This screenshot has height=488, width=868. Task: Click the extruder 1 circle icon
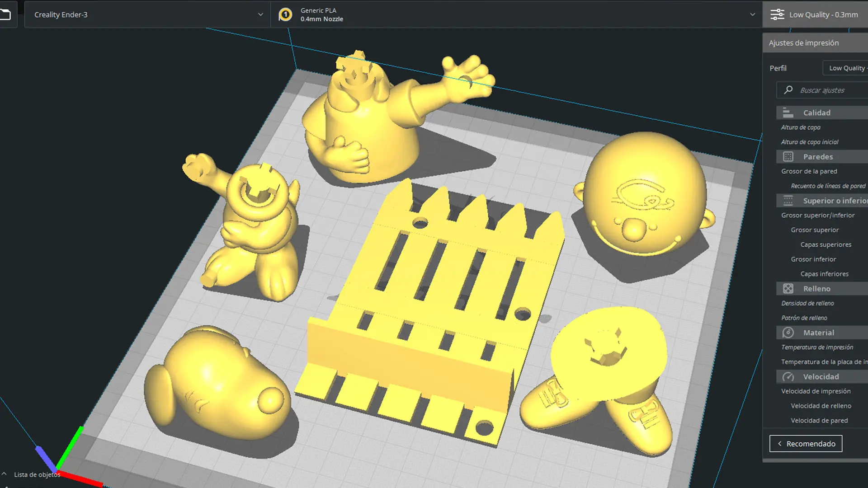click(x=285, y=14)
